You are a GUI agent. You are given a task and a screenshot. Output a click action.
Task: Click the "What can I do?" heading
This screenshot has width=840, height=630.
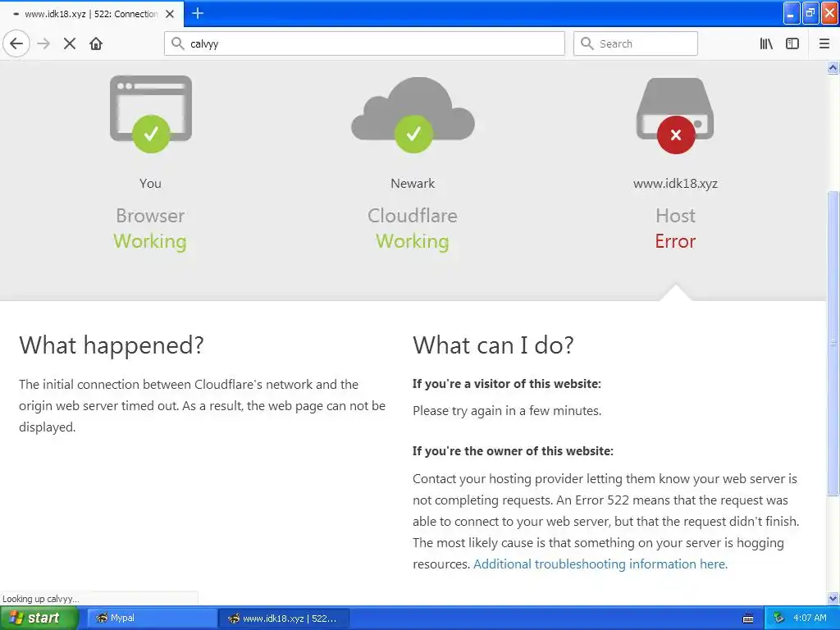tap(493, 345)
